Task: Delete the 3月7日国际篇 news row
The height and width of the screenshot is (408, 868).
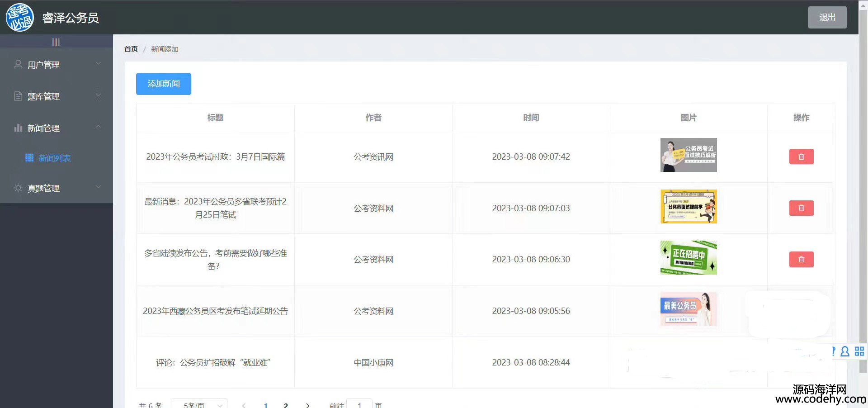Action: 801,157
